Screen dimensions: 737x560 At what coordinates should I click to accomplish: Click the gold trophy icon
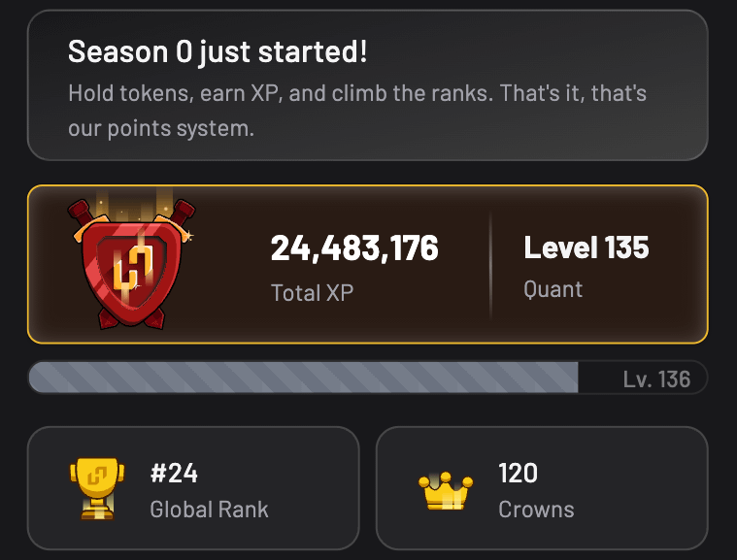tap(97, 488)
